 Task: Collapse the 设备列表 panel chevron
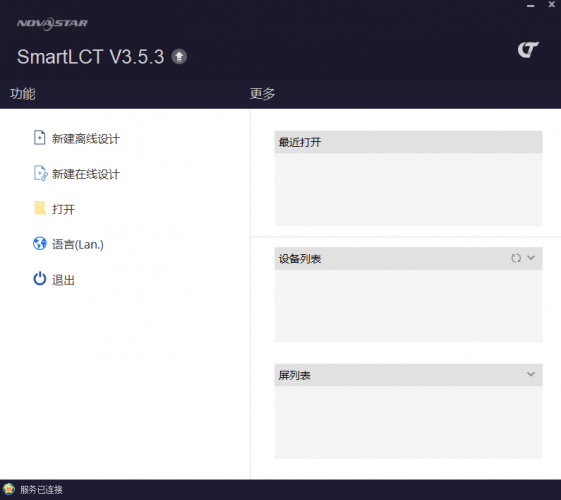531,258
